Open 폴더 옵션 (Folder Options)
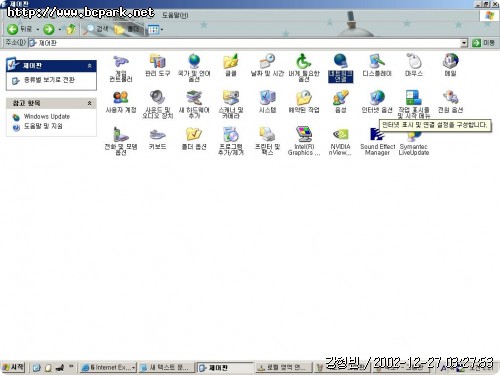The image size is (500, 375). (194, 139)
